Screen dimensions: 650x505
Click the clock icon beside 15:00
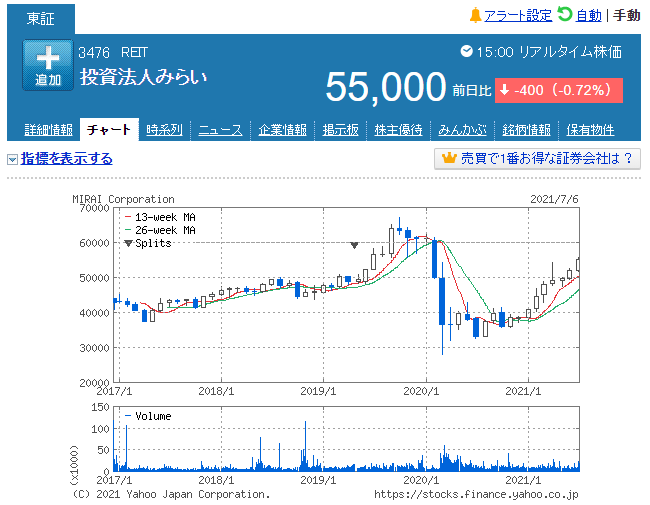[x=466, y=51]
